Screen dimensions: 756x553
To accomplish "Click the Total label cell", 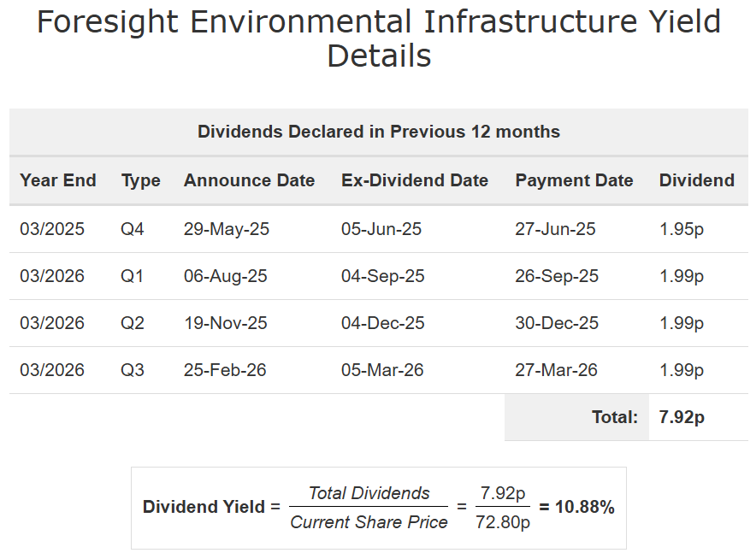I will pos(615,417).
